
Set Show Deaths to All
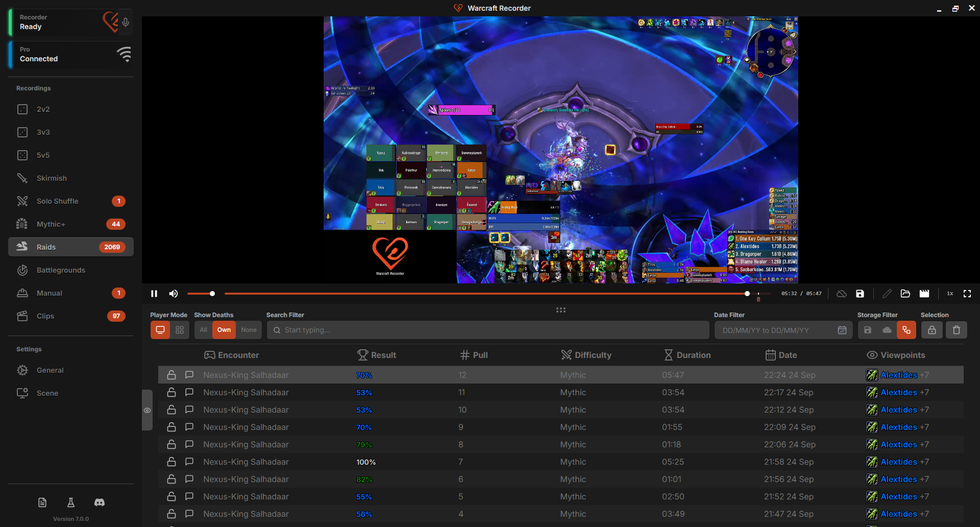click(204, 330)
